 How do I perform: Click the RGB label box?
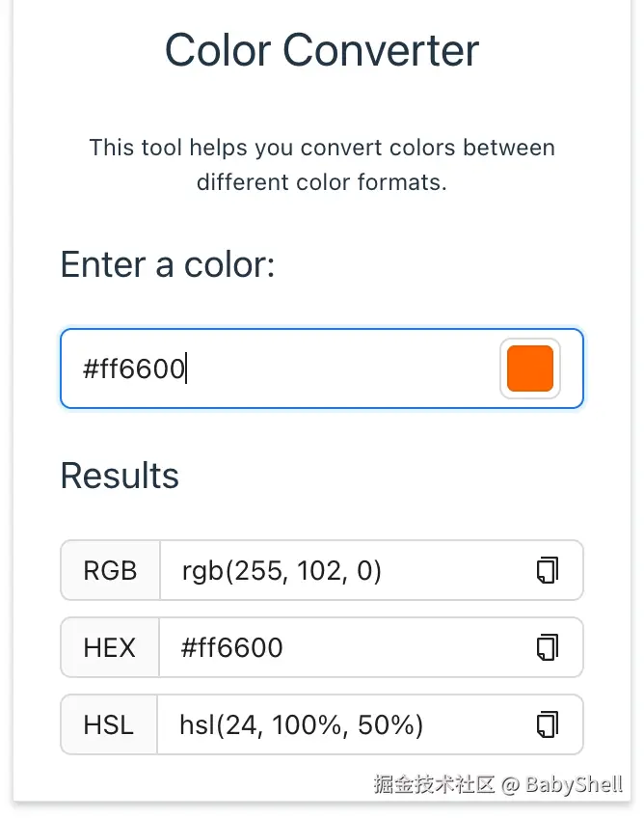coord(110,571)
